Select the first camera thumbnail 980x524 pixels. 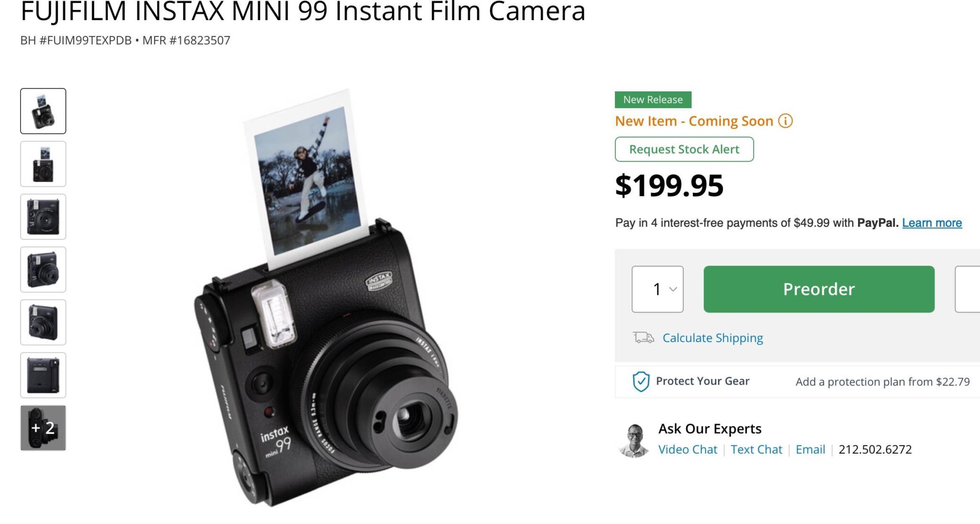(x=43, y=111)
